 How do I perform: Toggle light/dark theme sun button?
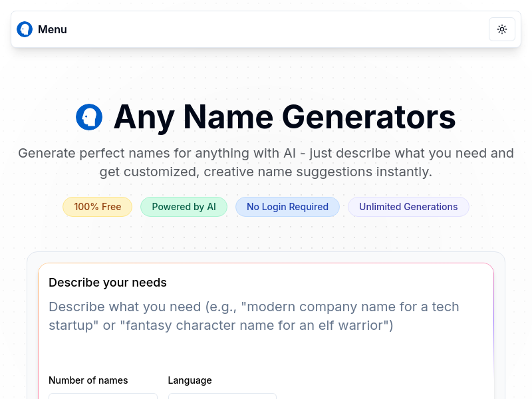point(502,29)
